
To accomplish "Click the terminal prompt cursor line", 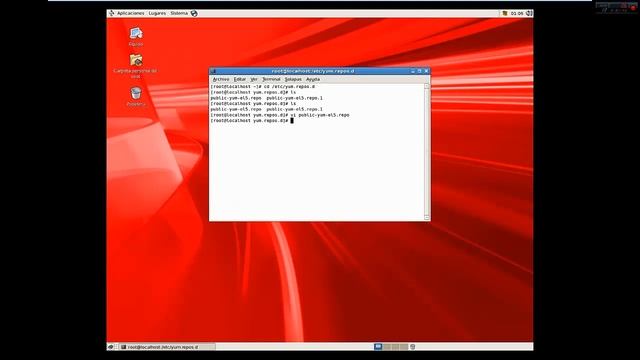I will pos(252,121).
